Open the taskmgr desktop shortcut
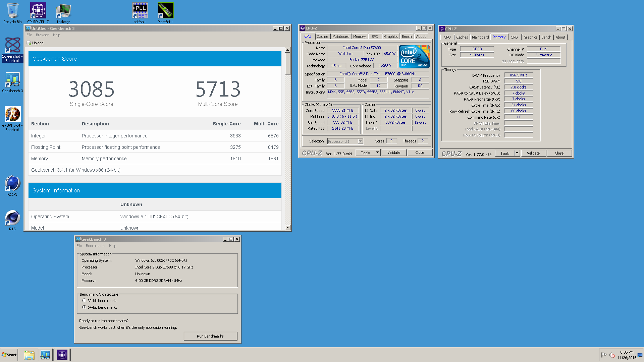Viewport: 644px width, 362px height. (x=63, y=13)
